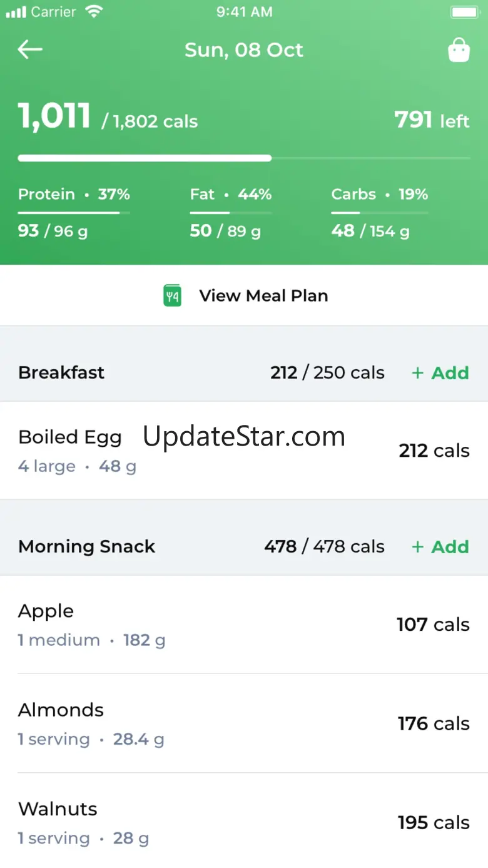Open the Almonds food entry
The image size is (488, 868).
(x=244, y=723)
